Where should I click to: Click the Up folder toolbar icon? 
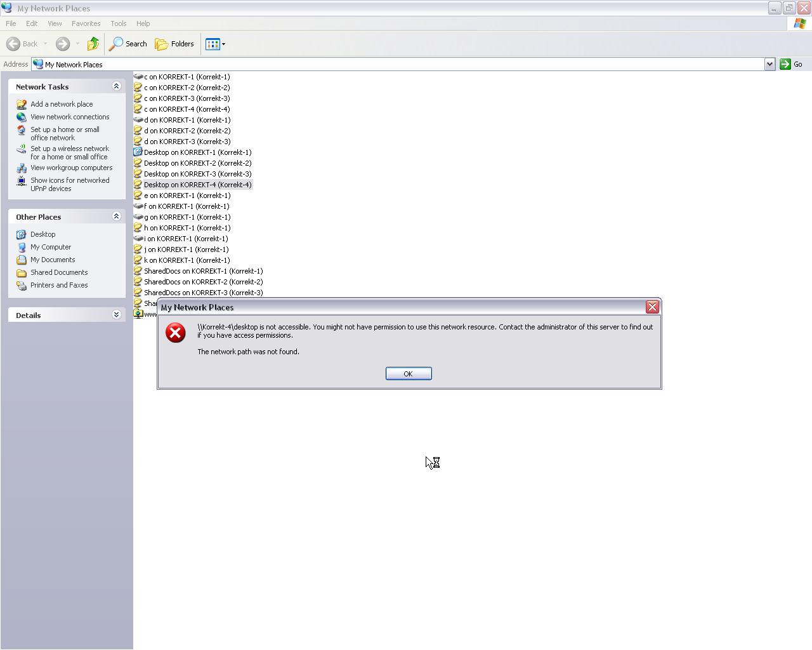[x=93, y=44]
